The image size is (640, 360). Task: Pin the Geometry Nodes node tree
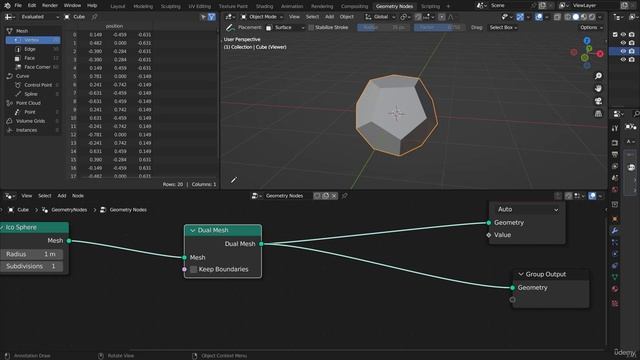pyautogui.click(x=344, y=196)
